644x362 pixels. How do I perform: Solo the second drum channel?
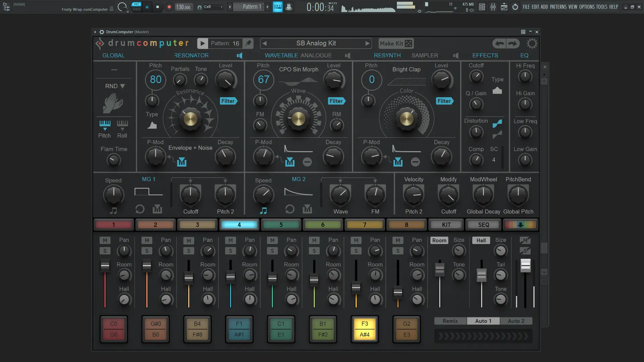click(147, 251)
